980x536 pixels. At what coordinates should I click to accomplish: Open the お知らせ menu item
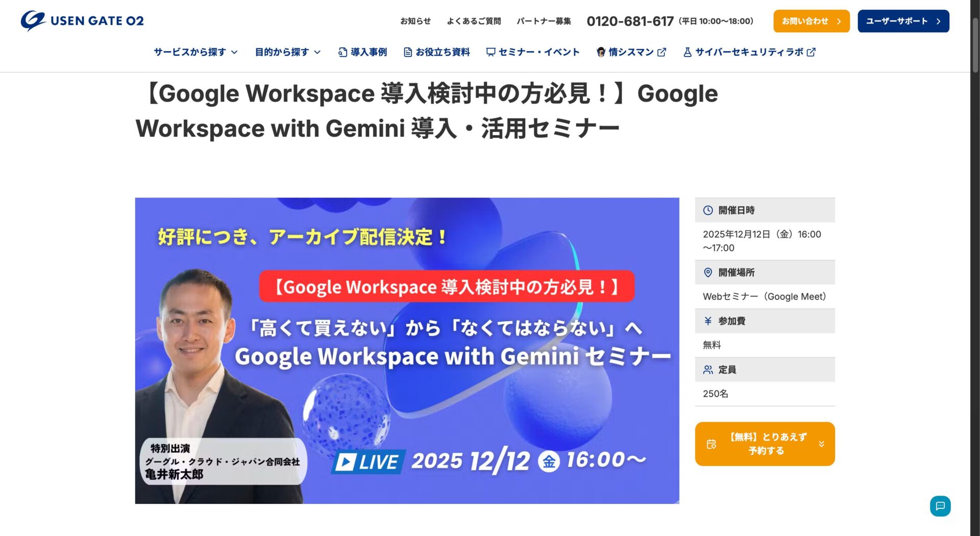(x=415, y=21)
